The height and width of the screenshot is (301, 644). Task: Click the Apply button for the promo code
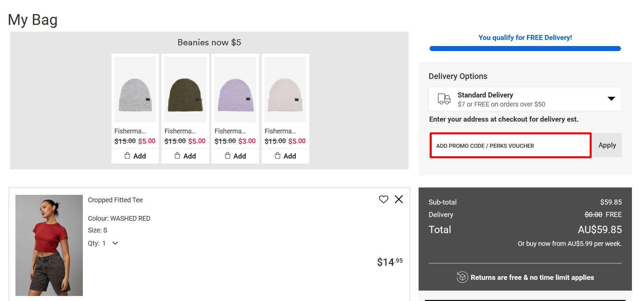coord(607,145)
